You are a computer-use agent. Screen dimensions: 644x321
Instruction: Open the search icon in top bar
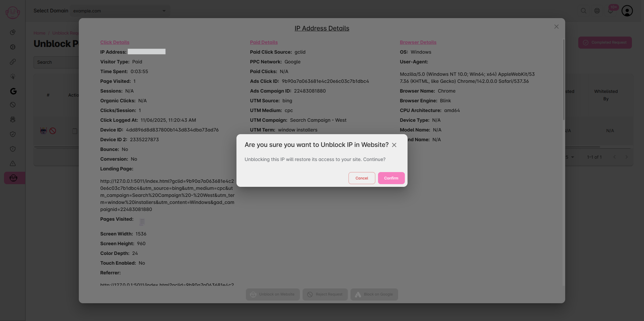click(584, 11)
